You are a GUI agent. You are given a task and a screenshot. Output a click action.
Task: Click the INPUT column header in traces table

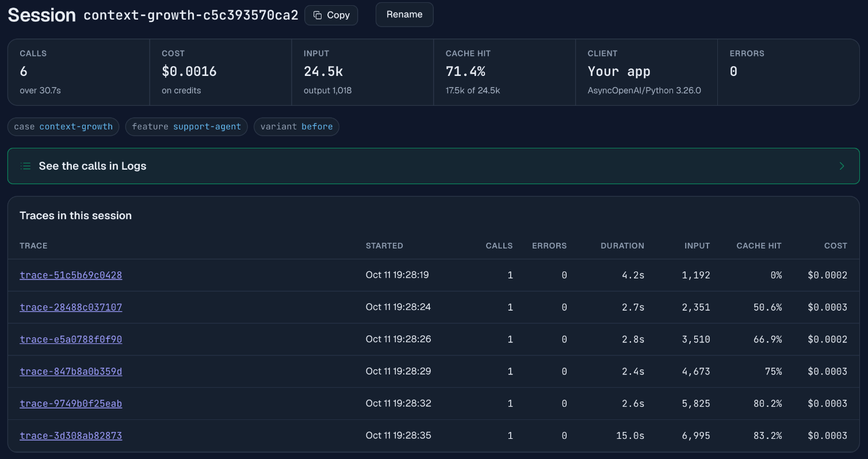(x=697, y=246)
